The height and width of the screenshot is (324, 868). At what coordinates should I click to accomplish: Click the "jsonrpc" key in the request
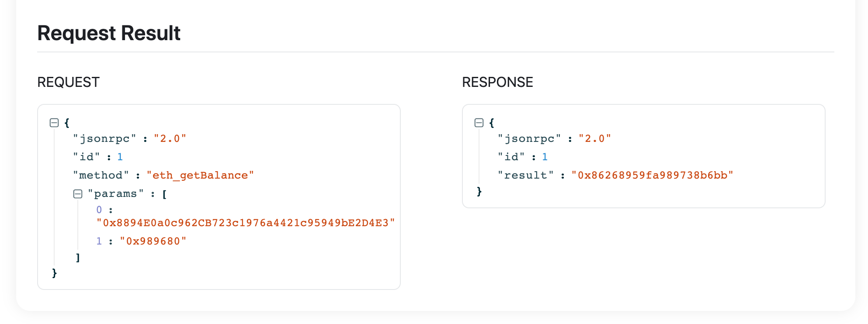[x=104, y=139]
